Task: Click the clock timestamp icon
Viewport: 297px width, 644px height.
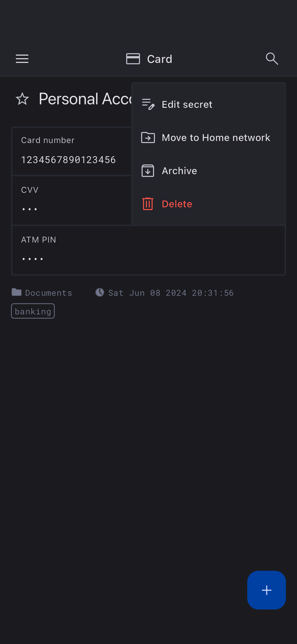Action: click(x=100, y=293)
